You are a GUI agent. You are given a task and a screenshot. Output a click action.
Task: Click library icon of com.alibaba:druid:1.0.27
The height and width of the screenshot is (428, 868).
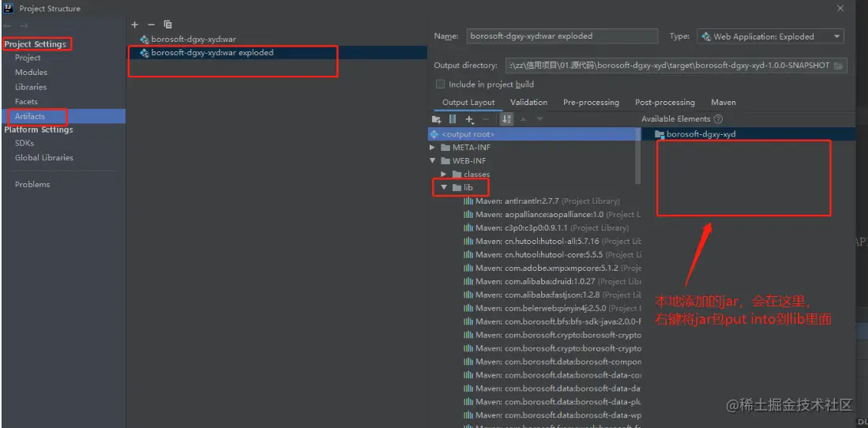click(x=468, y=281)
